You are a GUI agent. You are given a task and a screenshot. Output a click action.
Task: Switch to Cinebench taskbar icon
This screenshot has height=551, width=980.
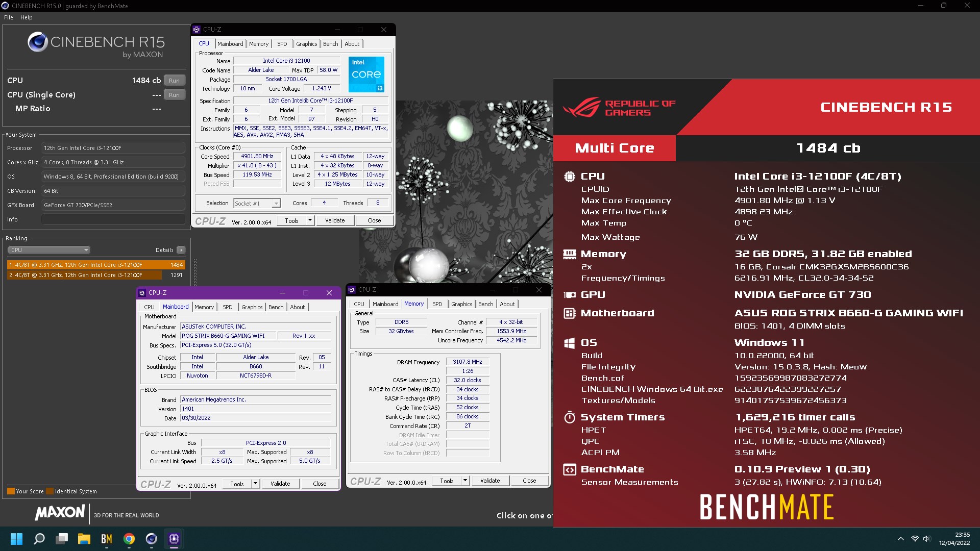pyautogui.click(x=152, y=539)
